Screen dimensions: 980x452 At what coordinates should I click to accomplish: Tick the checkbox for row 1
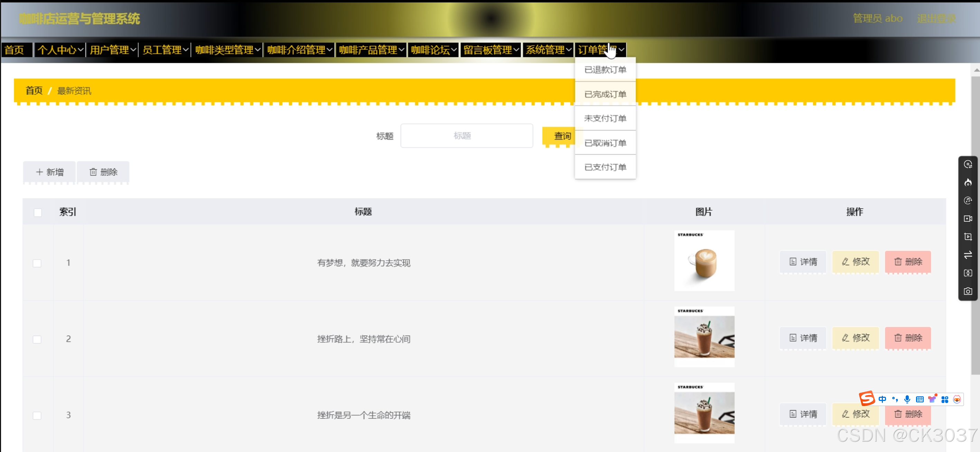coord(37,263)
